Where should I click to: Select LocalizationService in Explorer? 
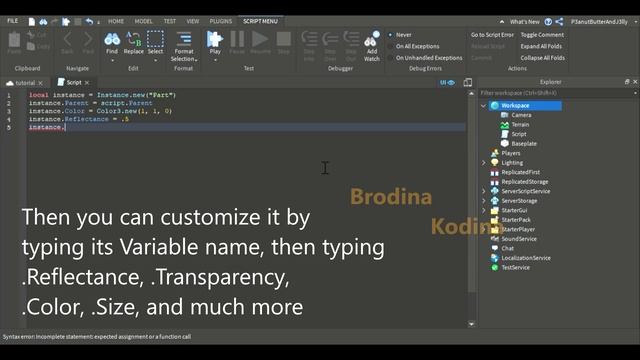[x=526, y=258]
